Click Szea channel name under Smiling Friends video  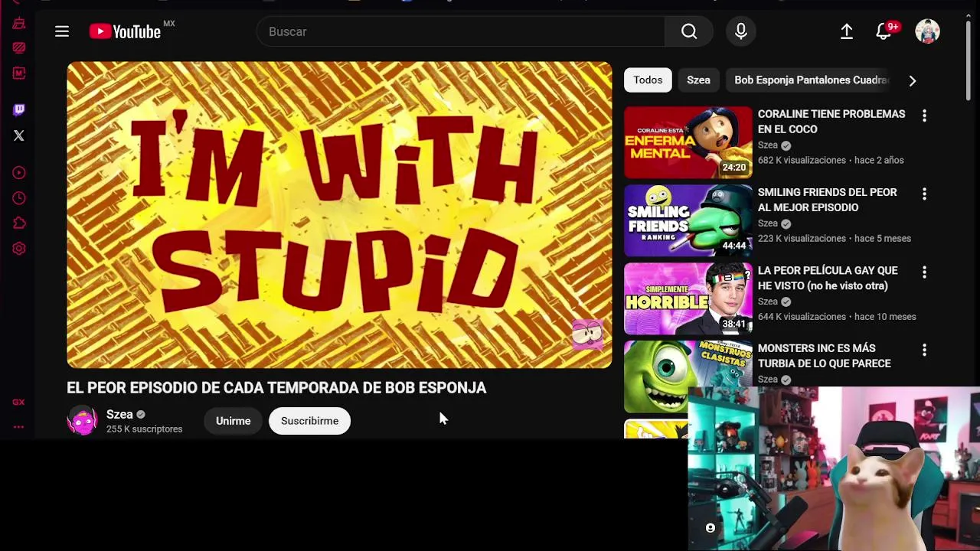768,223
